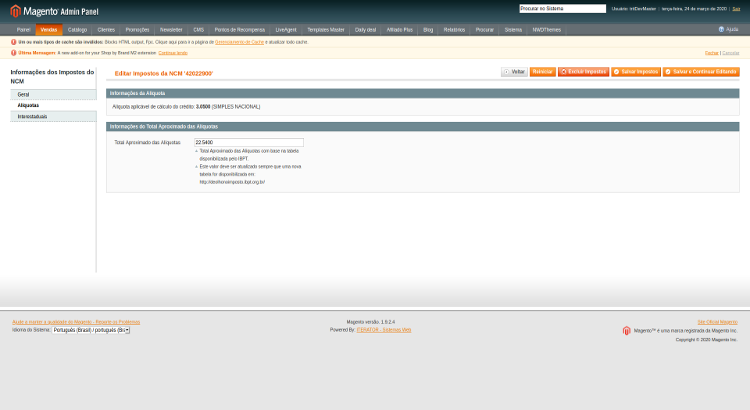Open the Catálogo menu

[x=77, y=30]
